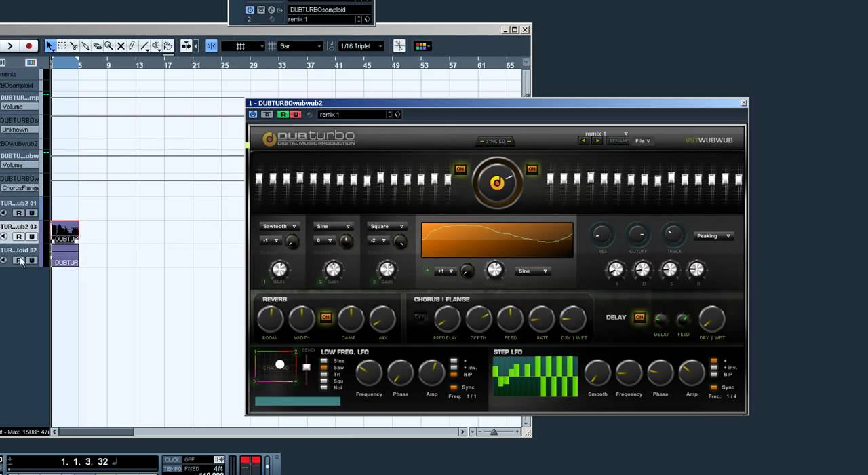Click the oscillator 1 GAIN knob
The image size is (868, 475).
(x=279, y=269)
